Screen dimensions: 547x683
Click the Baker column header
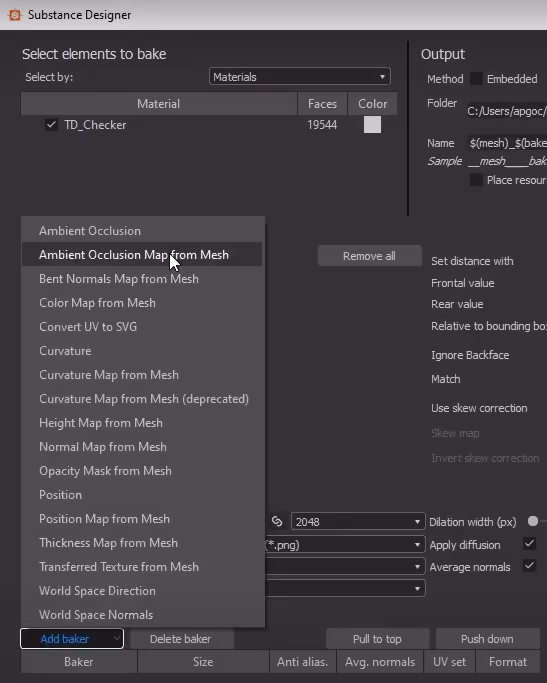click(79, 662)
